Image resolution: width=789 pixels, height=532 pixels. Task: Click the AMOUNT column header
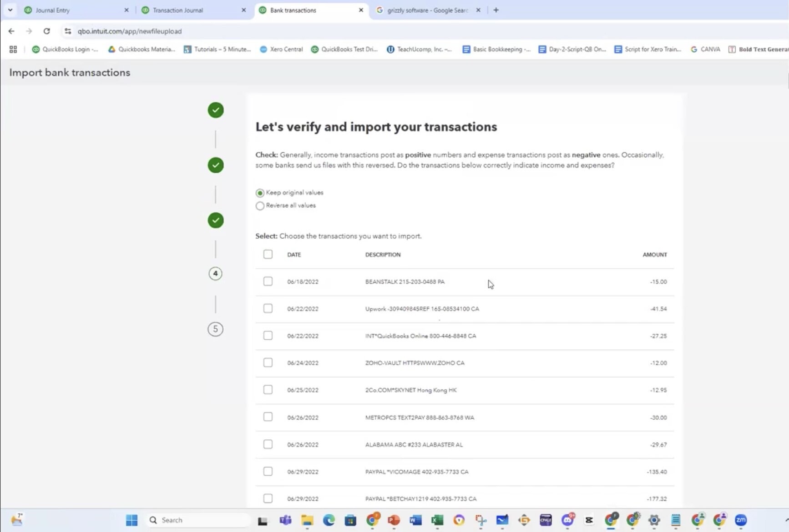655,255
